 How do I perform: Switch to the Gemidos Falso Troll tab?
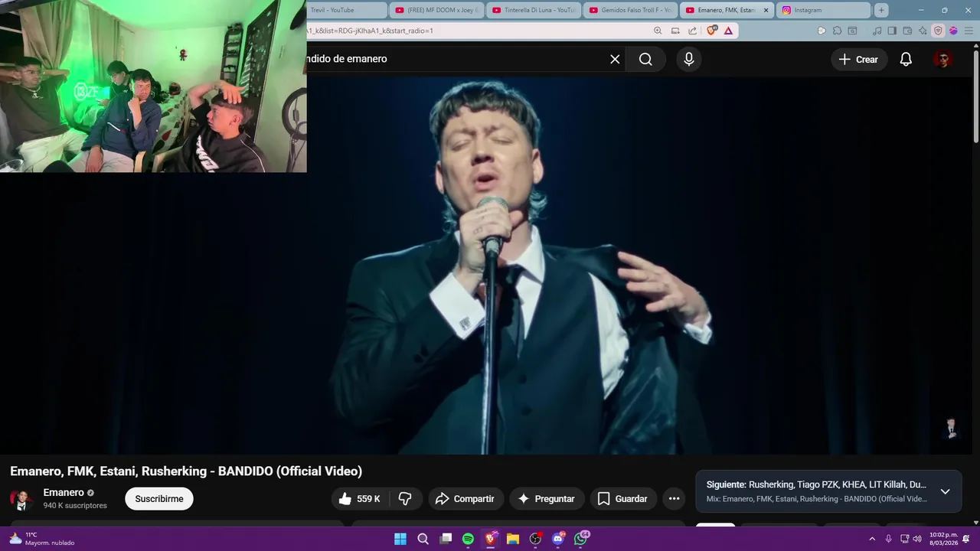click(x=631, y=10)
